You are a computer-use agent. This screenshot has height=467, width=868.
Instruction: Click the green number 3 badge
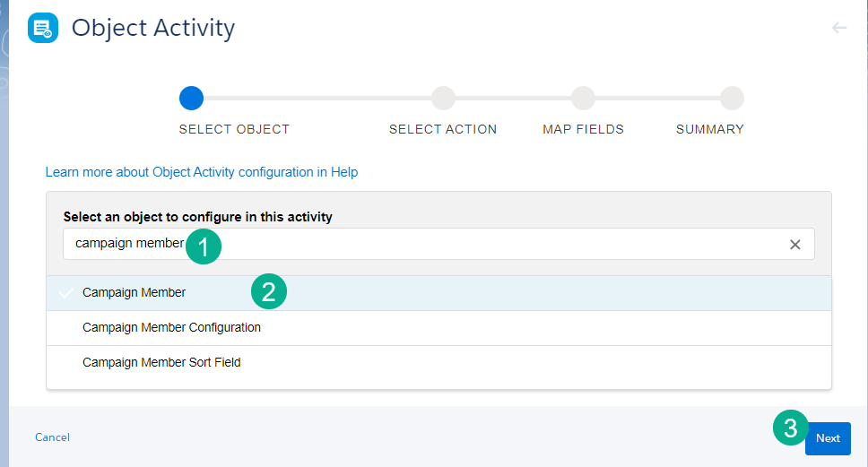(790, 428)
